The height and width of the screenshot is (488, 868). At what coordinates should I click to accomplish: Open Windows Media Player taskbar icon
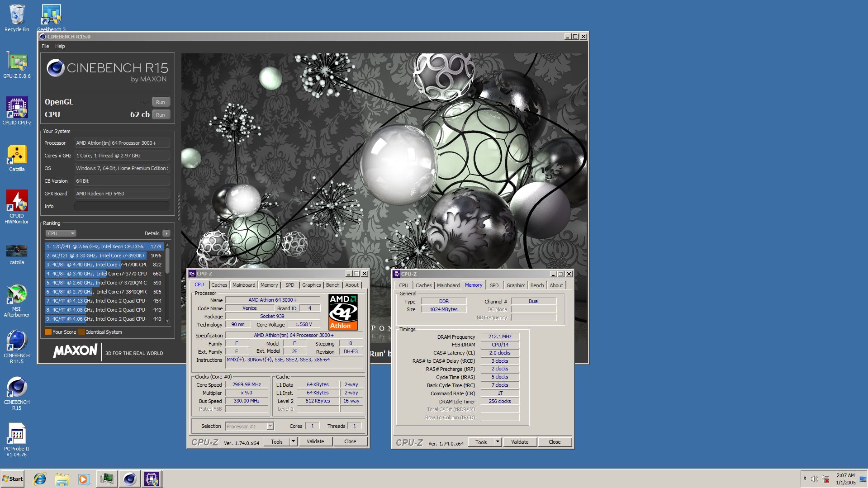tap(84, 479)
